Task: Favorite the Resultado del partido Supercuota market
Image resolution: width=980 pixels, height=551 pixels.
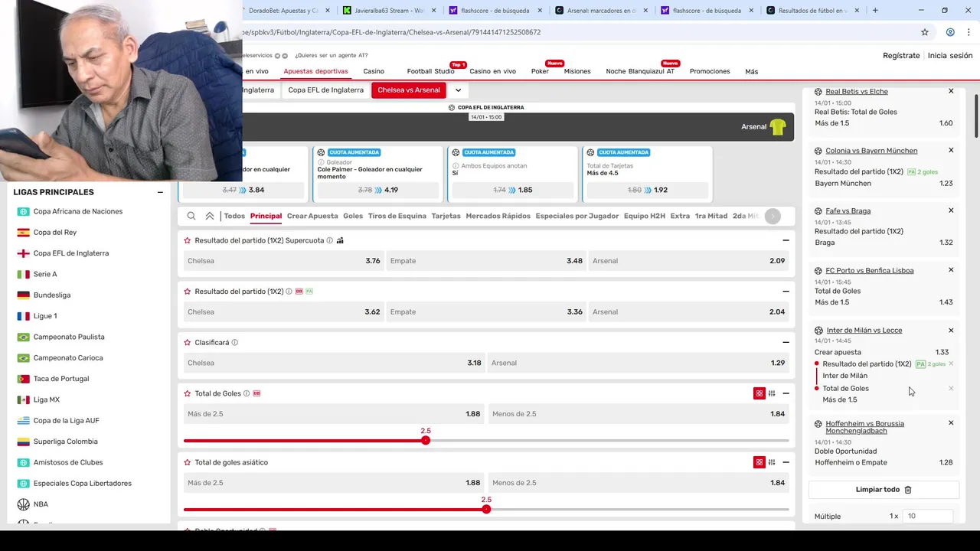Action: 188,240
